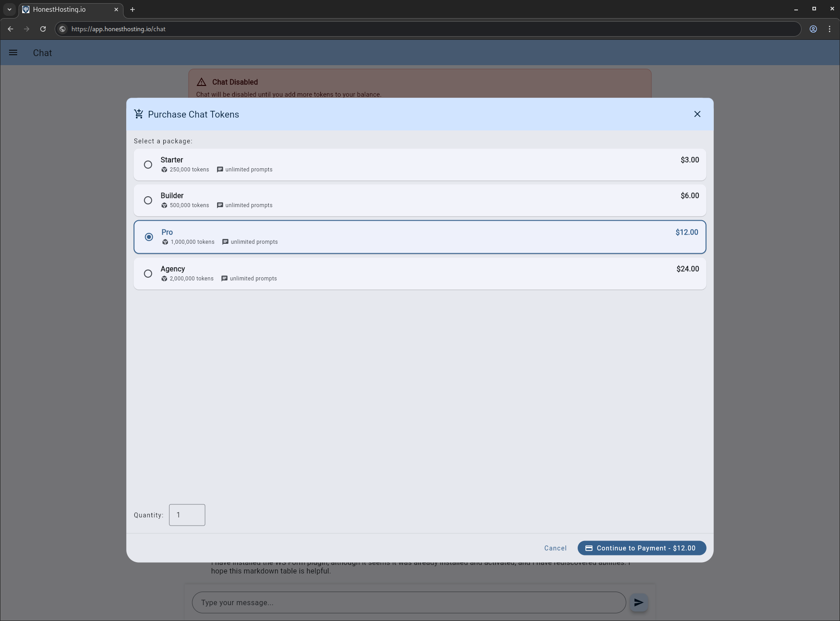This screenshot has height=621, width=840.
Task: Close the HonestHosting.io browser tab
Action: pyautogui.click(x=116, y=9)
